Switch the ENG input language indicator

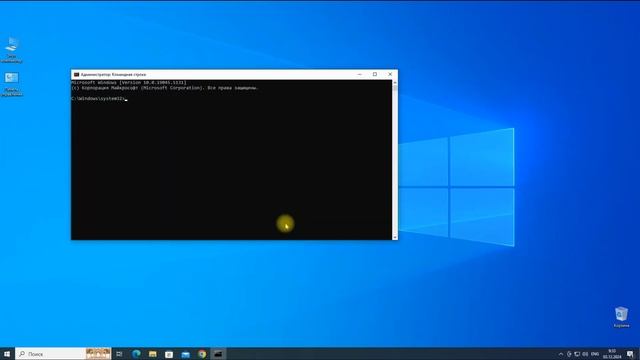595,354
